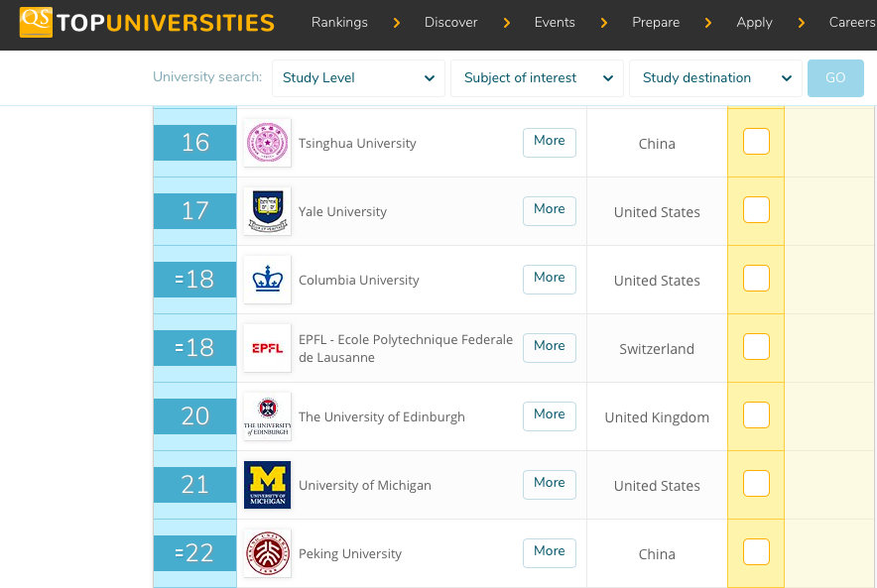
Task: Open The University of Edinburgh link
Action: click(382, 417)
